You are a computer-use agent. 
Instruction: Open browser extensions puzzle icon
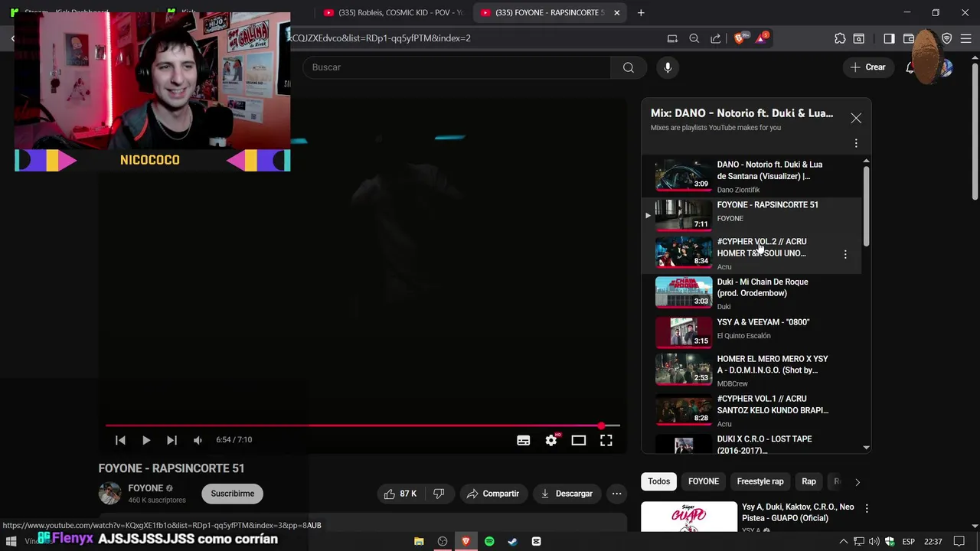840,38
